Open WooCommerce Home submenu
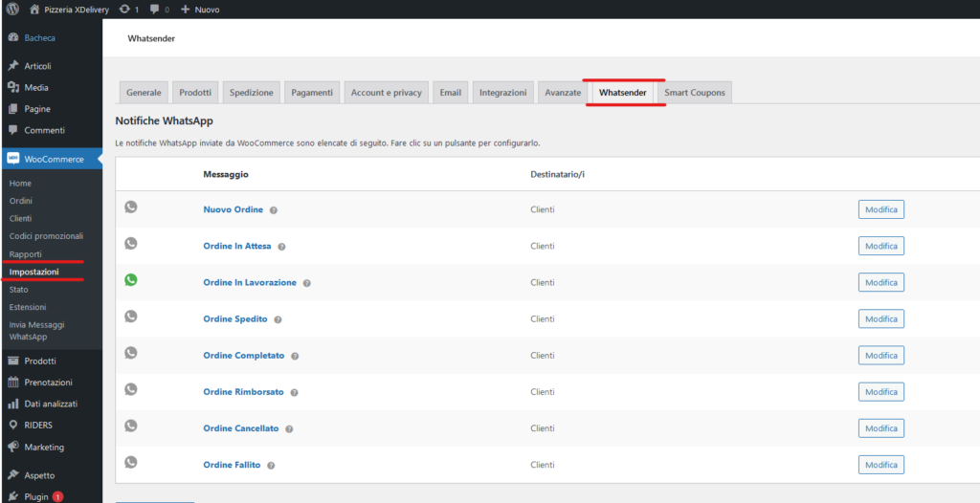 click(x=21, y=183)
